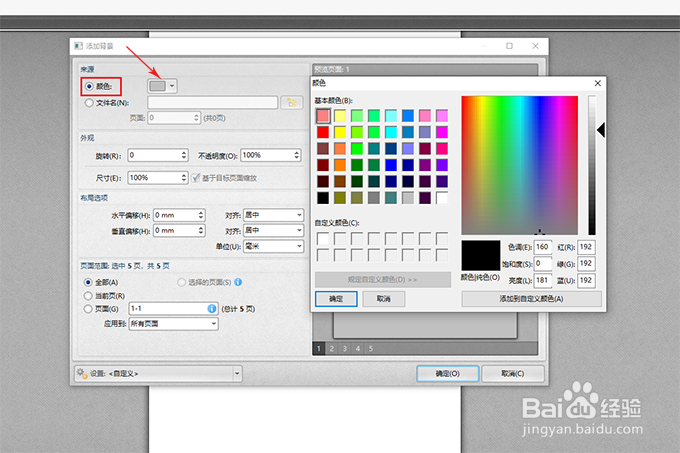Select the 当前页(R) radio button
Viewport: 680px width, 453px height.
(88, 296)
